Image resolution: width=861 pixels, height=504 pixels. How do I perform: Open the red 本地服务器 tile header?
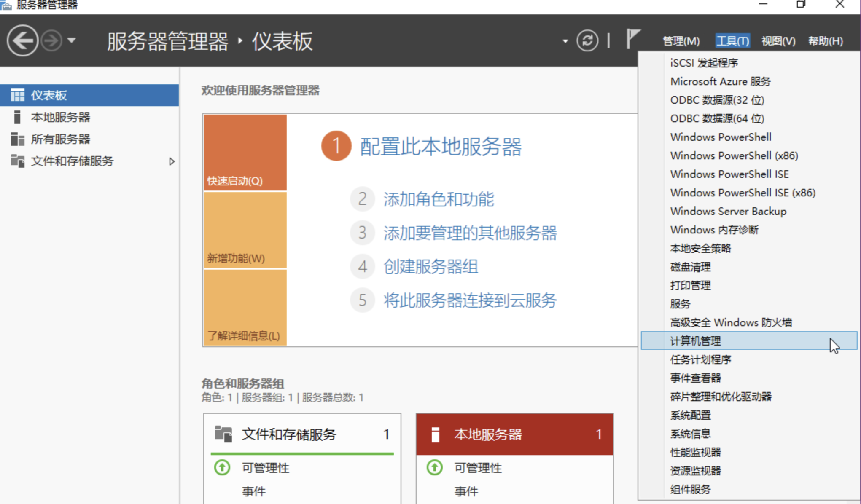pos(514,434)
